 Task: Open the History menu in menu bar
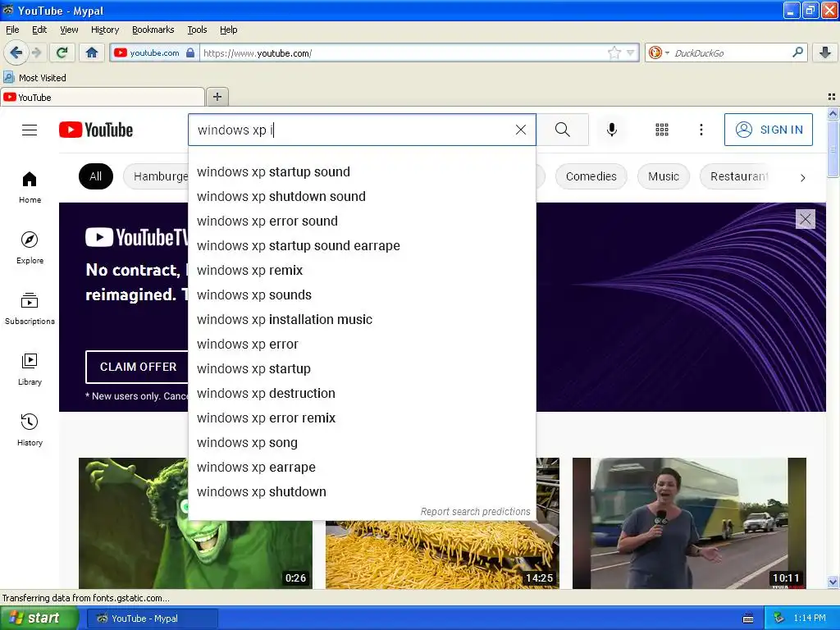coord(104,30)
